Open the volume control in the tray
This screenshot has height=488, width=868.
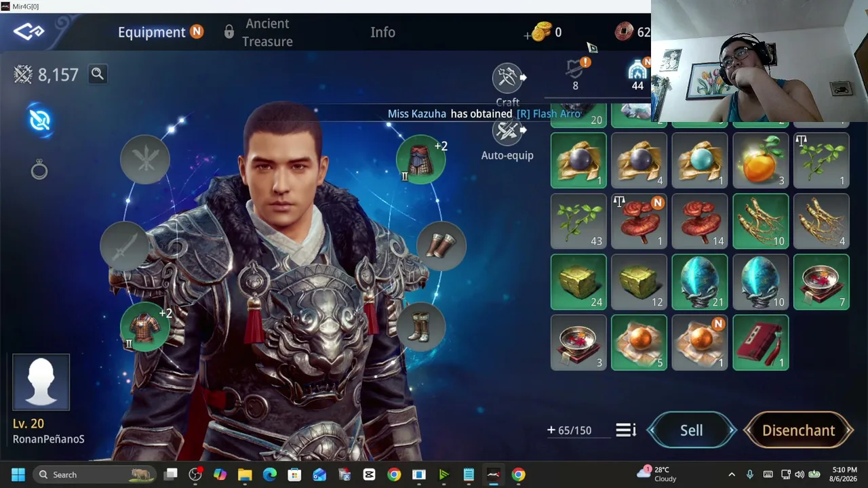[x=800, y=474]
